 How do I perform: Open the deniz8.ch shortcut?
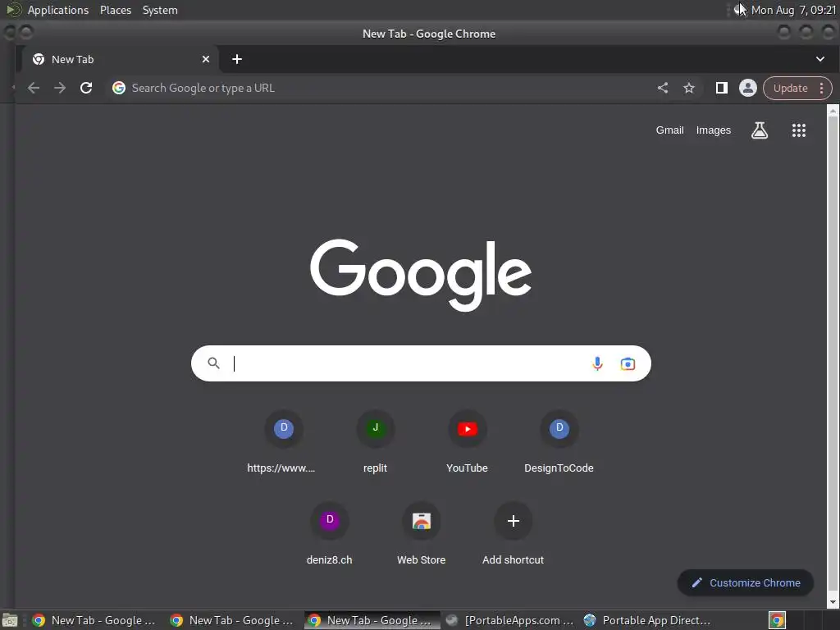[x=330, y=534]
